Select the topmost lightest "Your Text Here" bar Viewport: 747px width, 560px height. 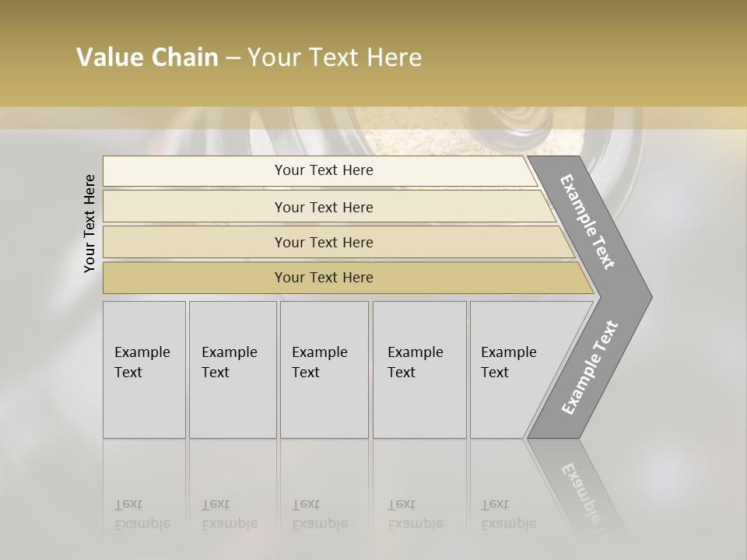point(324,170)
